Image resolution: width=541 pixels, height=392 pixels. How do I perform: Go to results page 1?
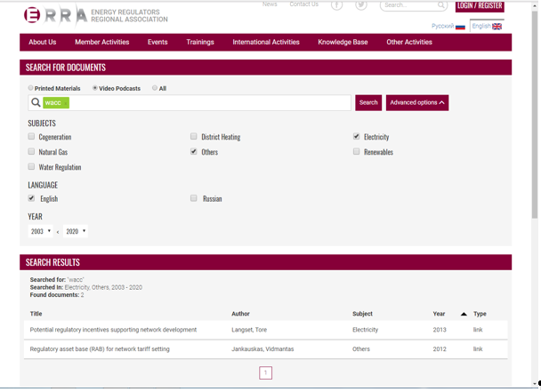266,372
